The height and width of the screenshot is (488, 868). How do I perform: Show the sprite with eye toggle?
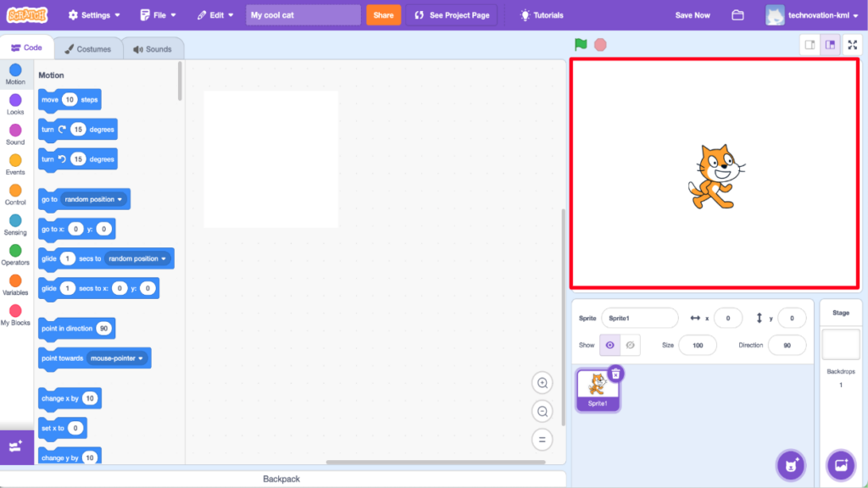609,346
